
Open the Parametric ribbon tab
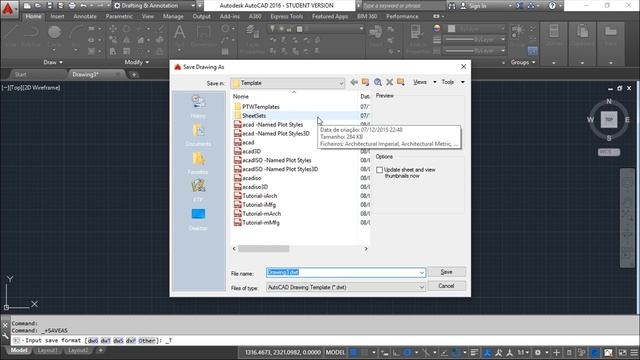tap(119, 16)
